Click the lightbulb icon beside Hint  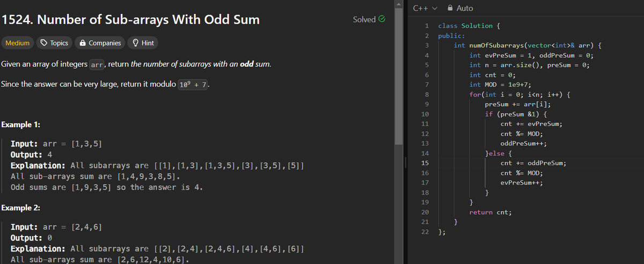(x=136, y=43)
